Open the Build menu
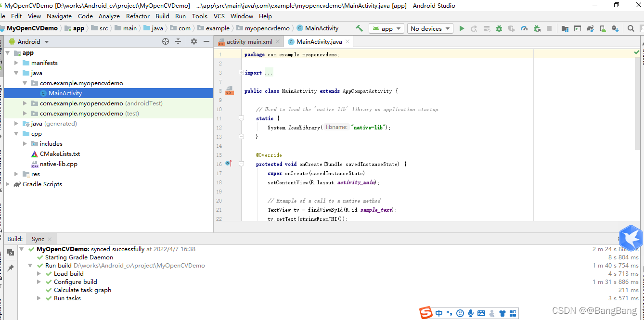644x320 pixels. coord(162,16)
